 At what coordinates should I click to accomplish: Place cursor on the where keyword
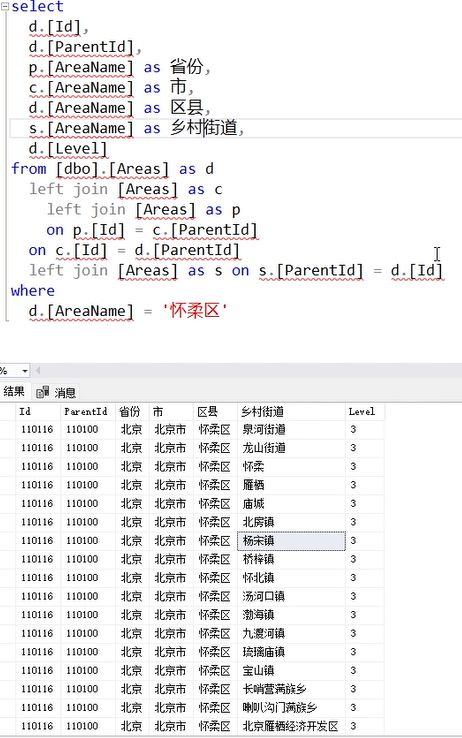click(32, 290)
